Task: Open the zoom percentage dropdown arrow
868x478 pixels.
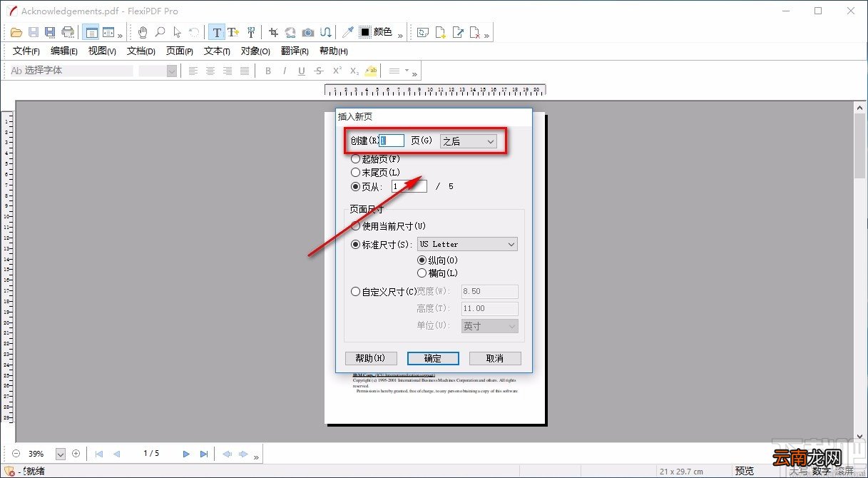Action: point(61,454)
